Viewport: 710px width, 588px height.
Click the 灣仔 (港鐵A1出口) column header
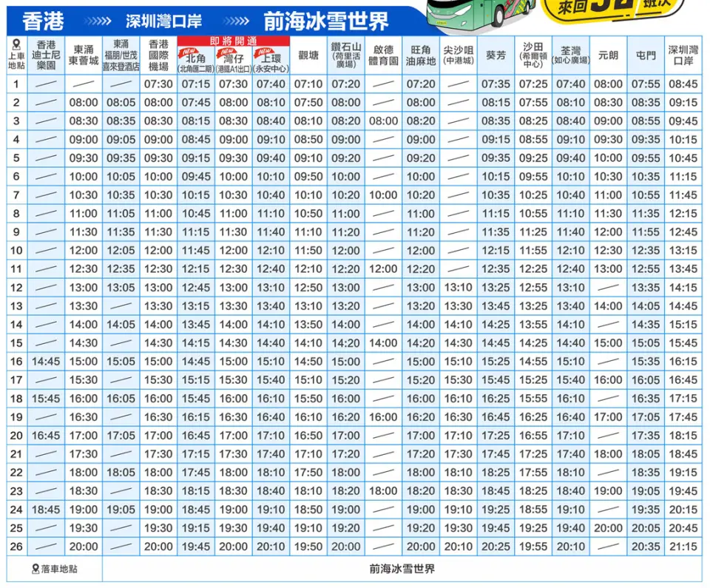pos(233,60)
